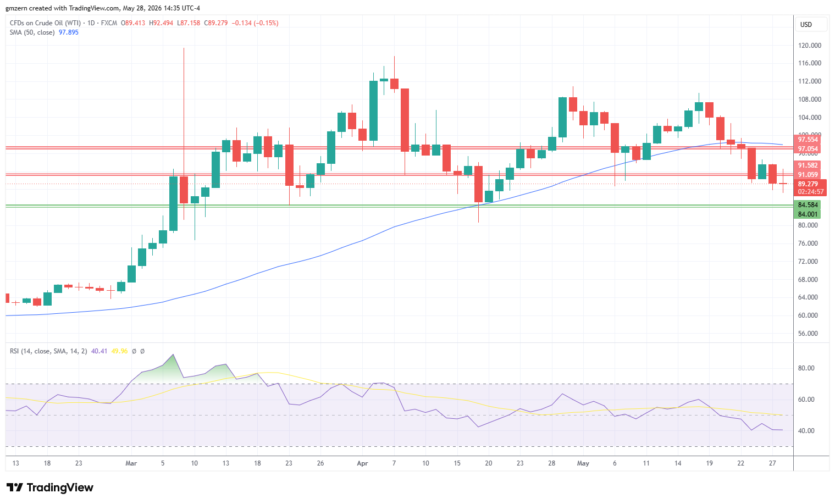Screen dimensions: 835x504
Task: Click the open value O89.413
Action: (134, 23)
